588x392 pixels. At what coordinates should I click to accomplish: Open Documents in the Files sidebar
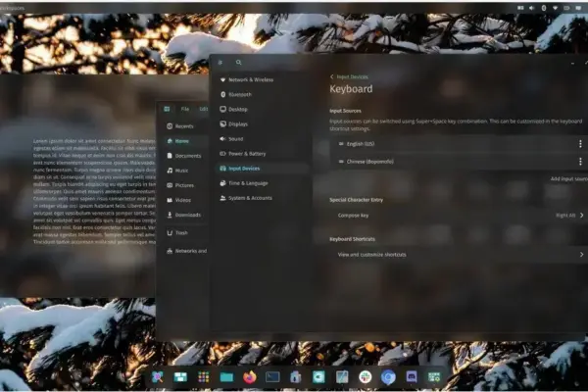185,156
